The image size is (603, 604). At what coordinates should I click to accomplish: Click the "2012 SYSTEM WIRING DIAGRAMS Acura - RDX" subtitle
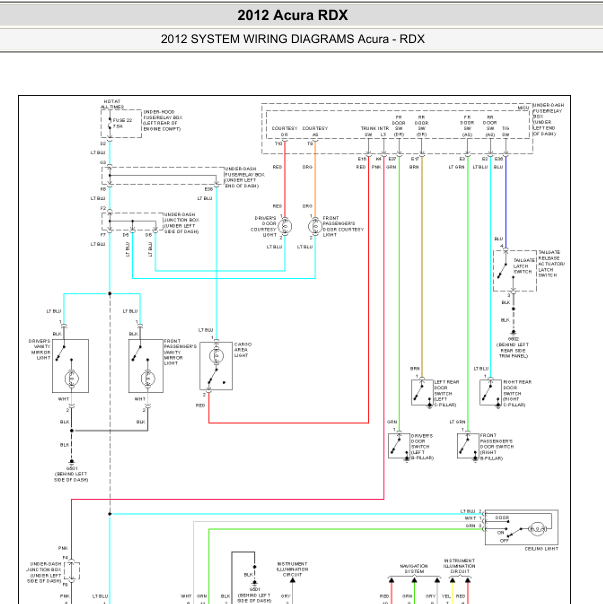[292, 39]
